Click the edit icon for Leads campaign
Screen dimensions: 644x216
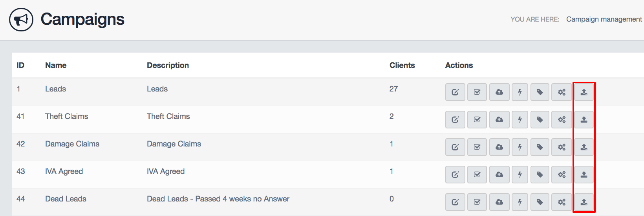coord(455,92)
